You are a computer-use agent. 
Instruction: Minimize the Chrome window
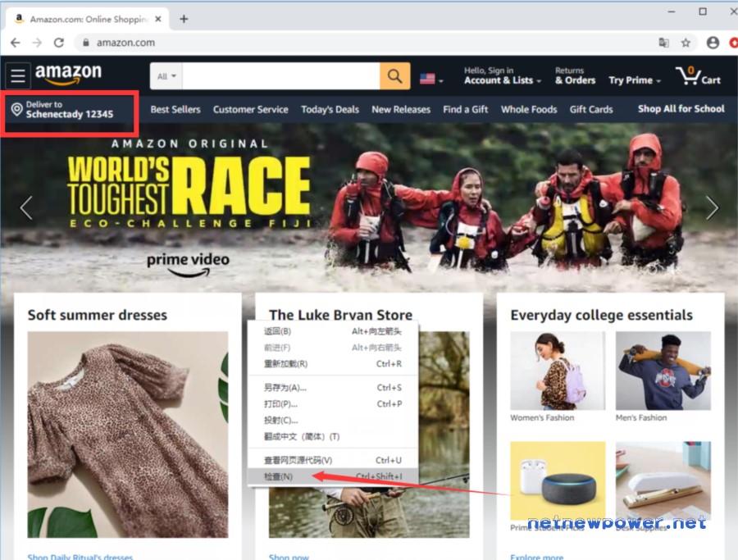click(672, 11)
